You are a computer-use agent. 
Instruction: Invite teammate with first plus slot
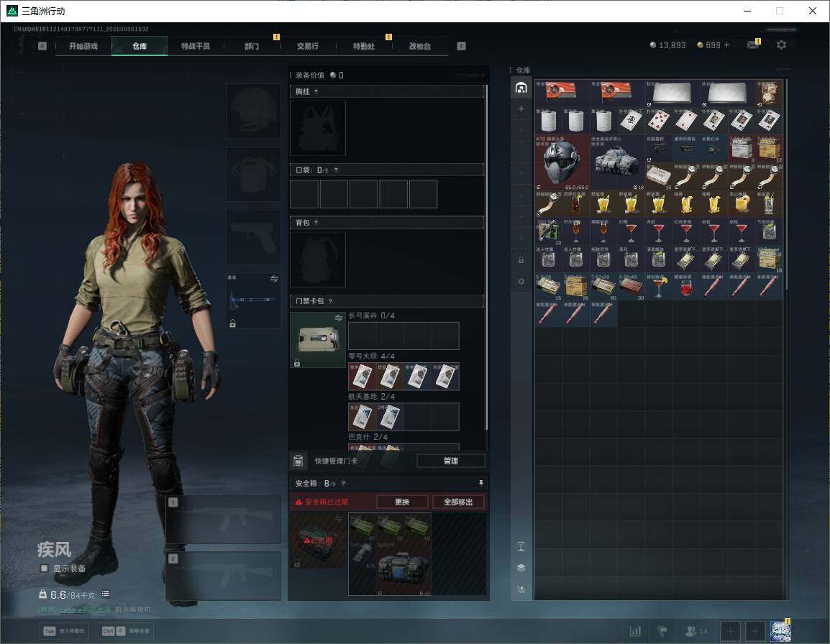point(730,631)
